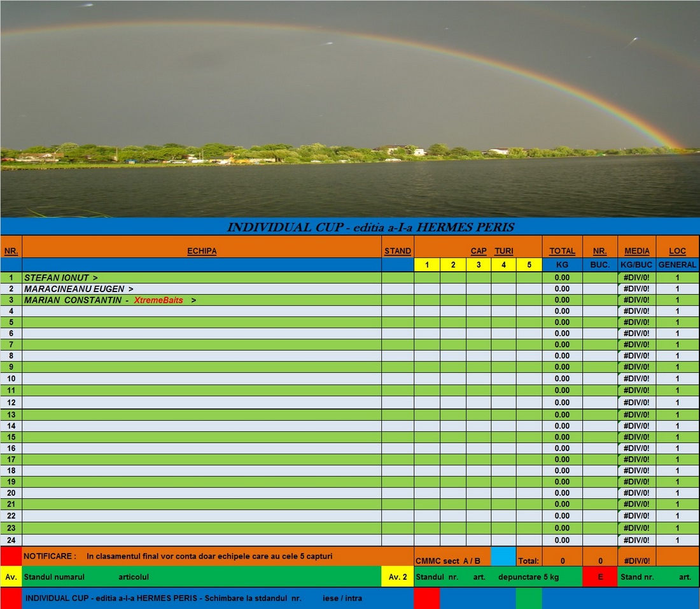Image resolution: width=700 pixels, height=609 pixels.
Task: Select the yellow Av. 2 cell
Action: [x=398, y=577]
